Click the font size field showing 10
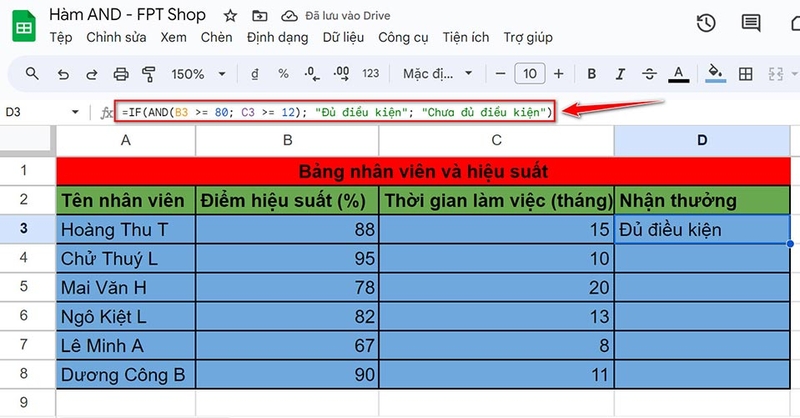The height and width of the screenshot is (418, 800). pyautogui.click(x=530, y=74)
